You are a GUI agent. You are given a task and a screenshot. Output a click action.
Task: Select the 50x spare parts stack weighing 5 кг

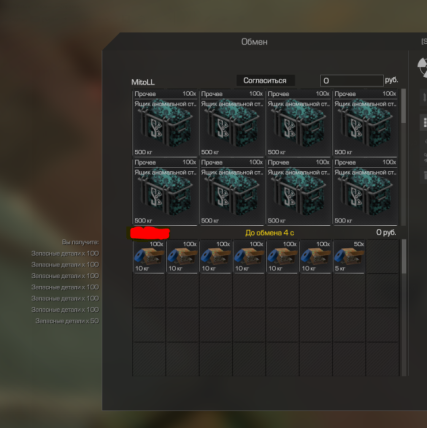coord(349,257)
